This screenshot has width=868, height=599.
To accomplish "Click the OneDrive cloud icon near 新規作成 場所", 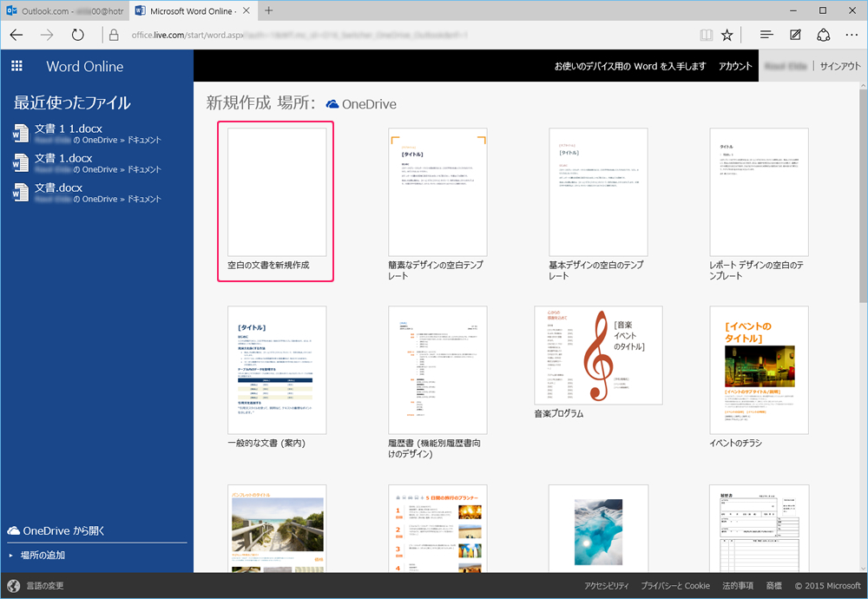I will click(x=332, y=104).
